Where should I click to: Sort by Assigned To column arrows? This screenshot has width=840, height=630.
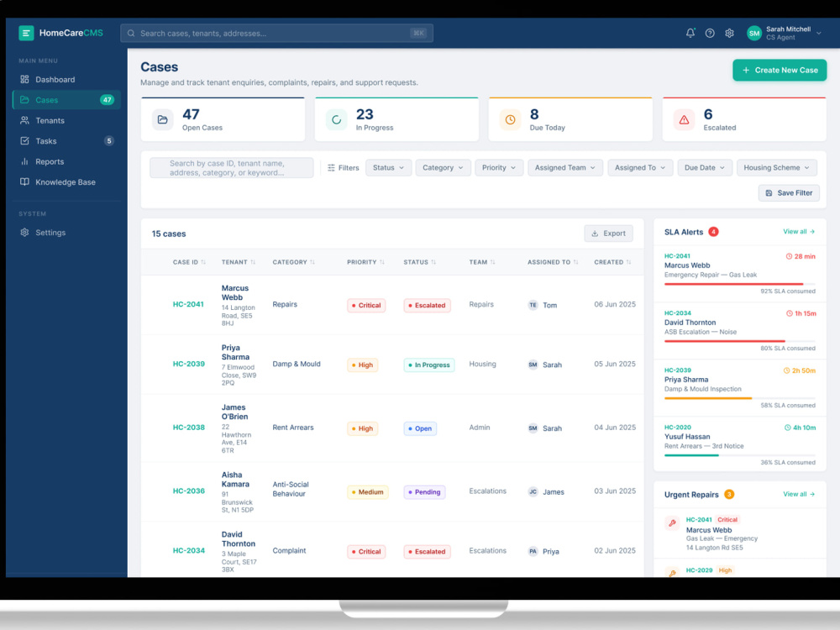pyautogui.click(x=576, y=262)
